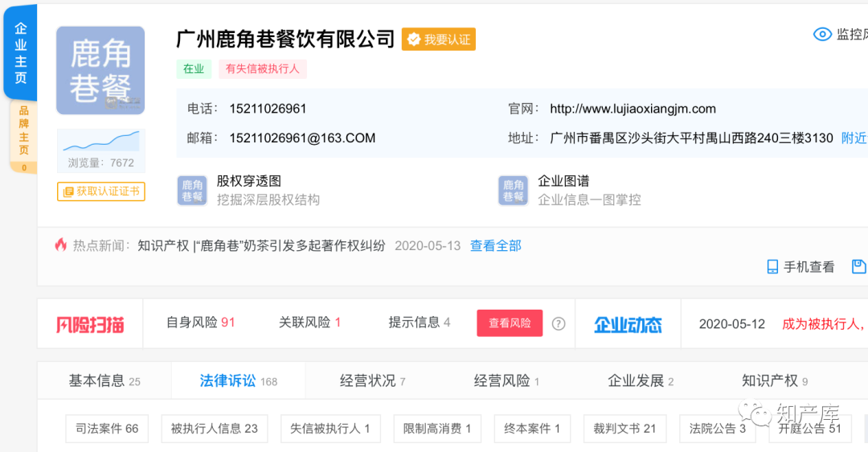The width and height of the screenshot is (868, 452).
Task: Open 企业图谱 title link
Action: coord(563,181)
